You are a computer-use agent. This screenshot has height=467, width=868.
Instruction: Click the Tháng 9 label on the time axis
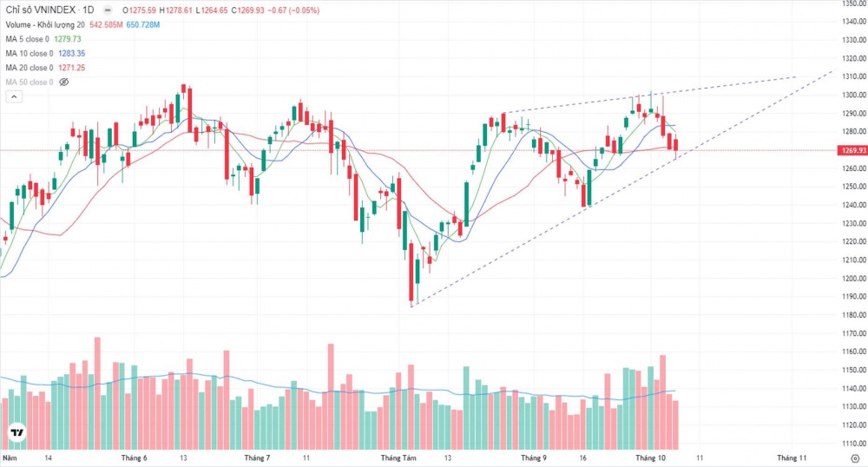tap(533, 457)
